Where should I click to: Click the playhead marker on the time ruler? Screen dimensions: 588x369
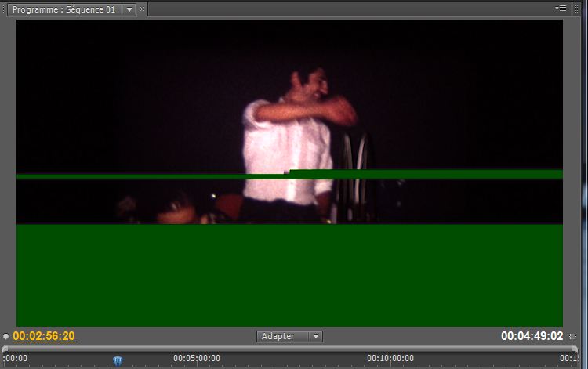[118, 360]
